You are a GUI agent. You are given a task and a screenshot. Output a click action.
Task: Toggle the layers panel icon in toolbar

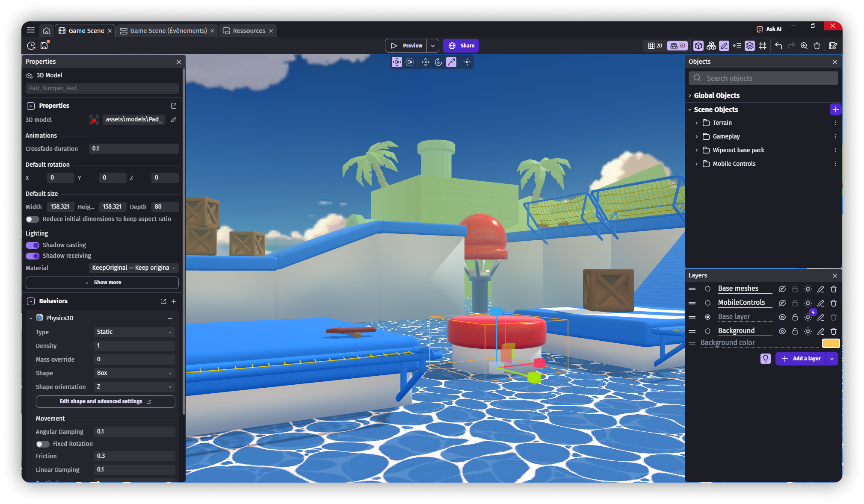[x=749, y=46]
